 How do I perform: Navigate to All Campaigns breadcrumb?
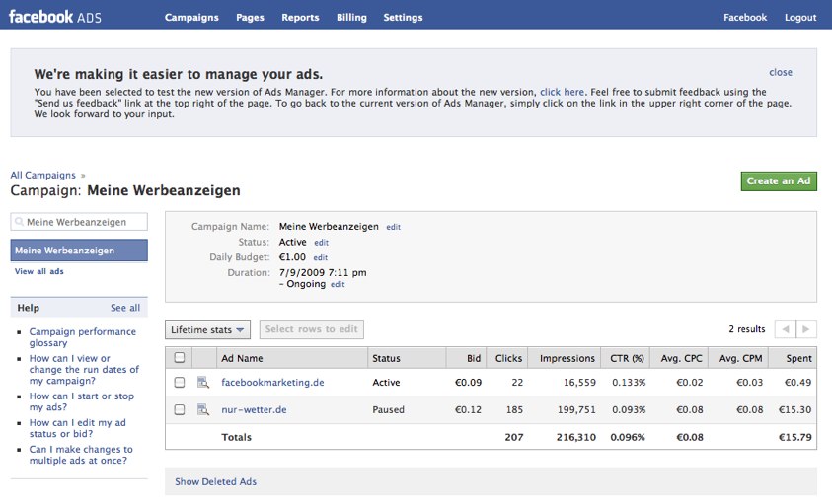coord(43,176)
